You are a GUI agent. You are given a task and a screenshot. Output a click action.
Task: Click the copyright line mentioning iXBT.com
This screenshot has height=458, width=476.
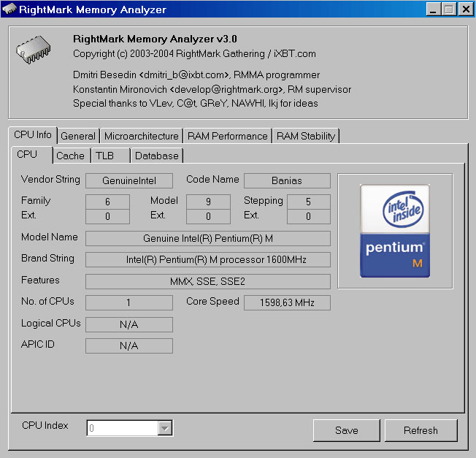pos(194,54)
